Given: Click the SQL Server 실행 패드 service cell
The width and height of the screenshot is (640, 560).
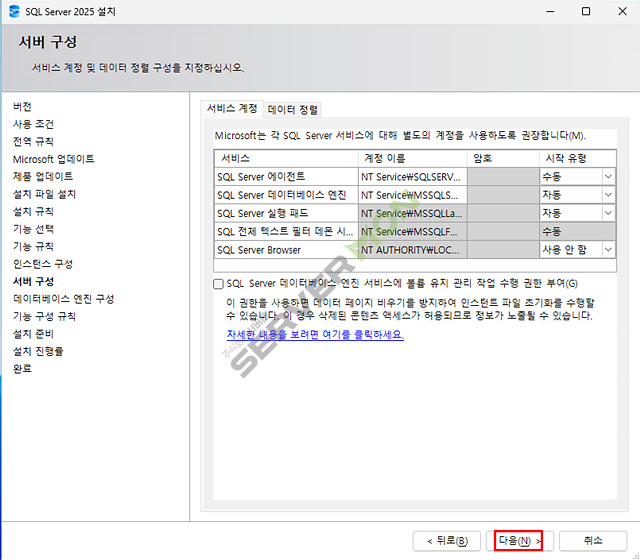Looking at the screenshot, I should point(286,213).
